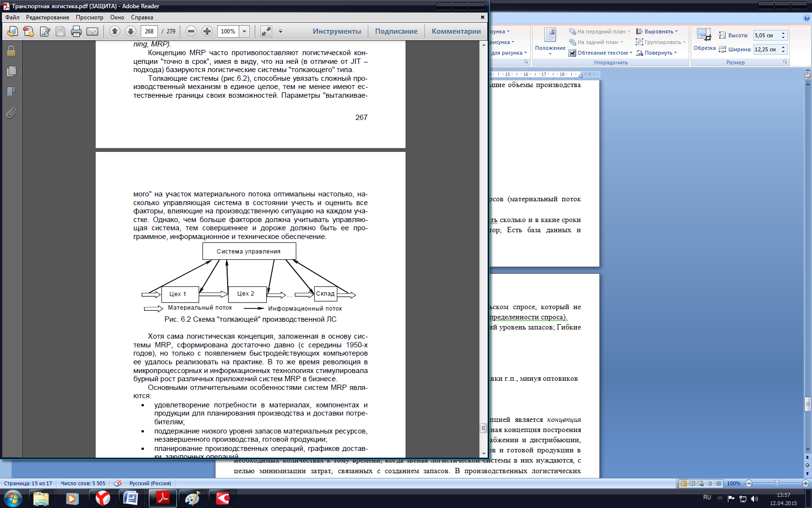Open the Размер group dialog launcher
The height and width of the screenshot is (508, 812).
[785, 62]
